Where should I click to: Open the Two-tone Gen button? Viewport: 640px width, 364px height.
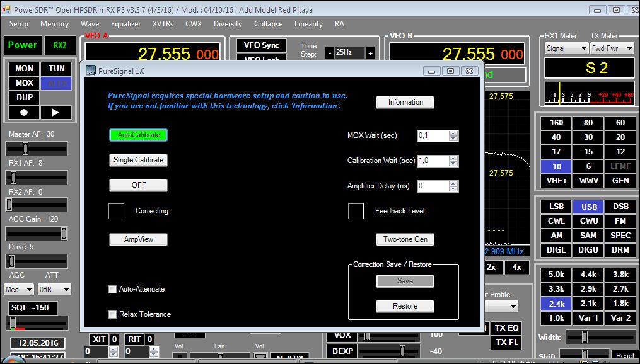pyautogui.click(x=405, y=239)
